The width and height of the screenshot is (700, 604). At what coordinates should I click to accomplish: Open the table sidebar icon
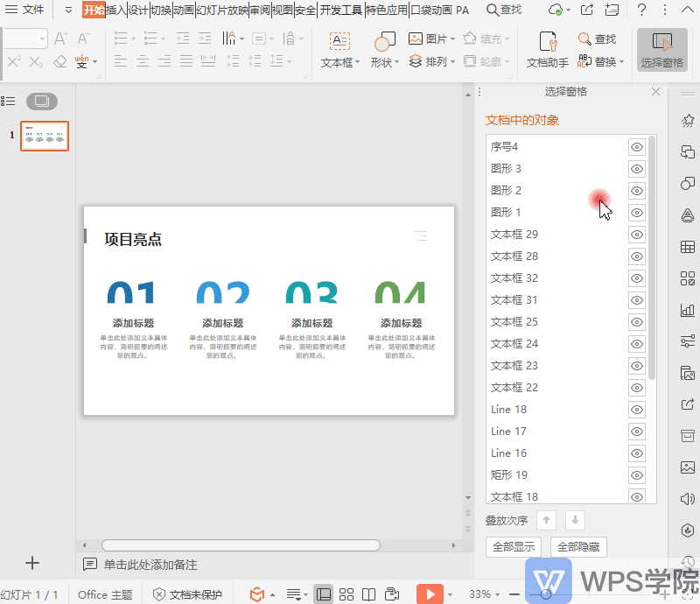(688, 247)
